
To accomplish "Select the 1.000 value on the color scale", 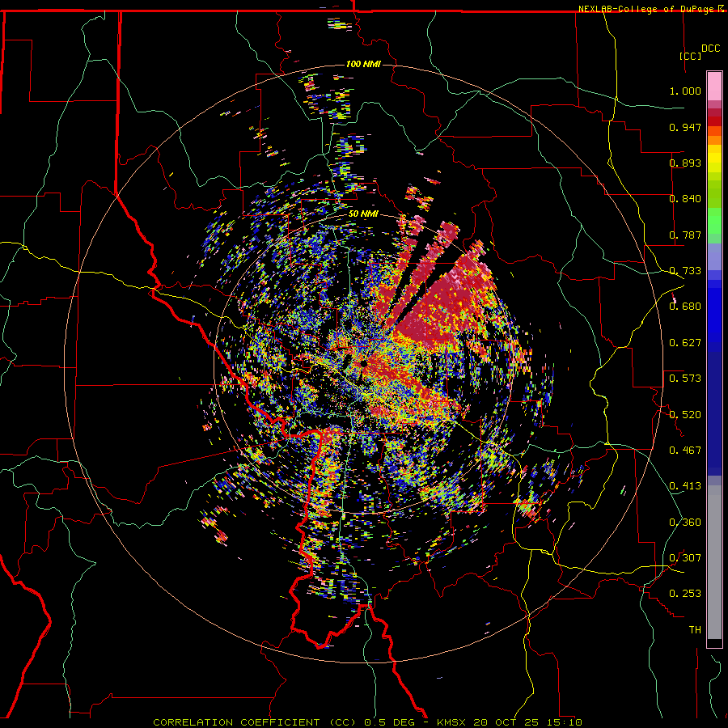I will pyautogui.click(x=685, y=91).
